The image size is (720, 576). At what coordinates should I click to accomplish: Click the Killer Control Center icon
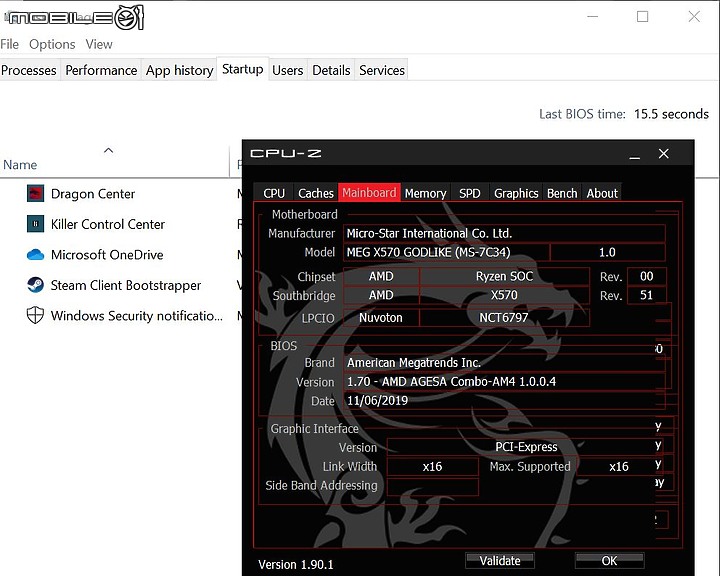(35, 224)
